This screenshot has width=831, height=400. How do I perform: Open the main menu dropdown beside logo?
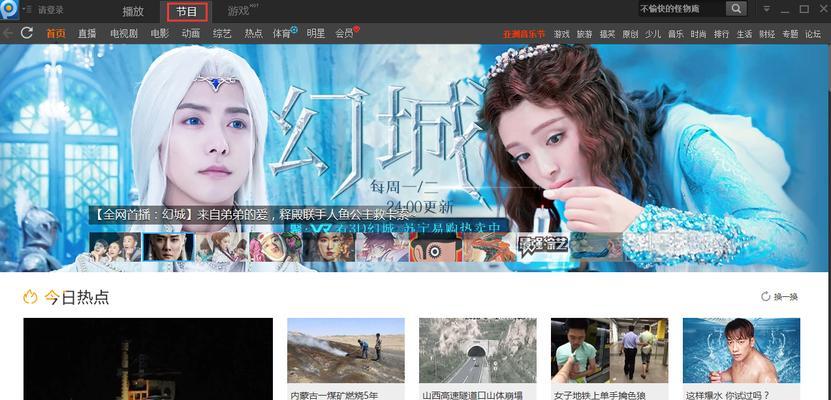click(28, 10)
